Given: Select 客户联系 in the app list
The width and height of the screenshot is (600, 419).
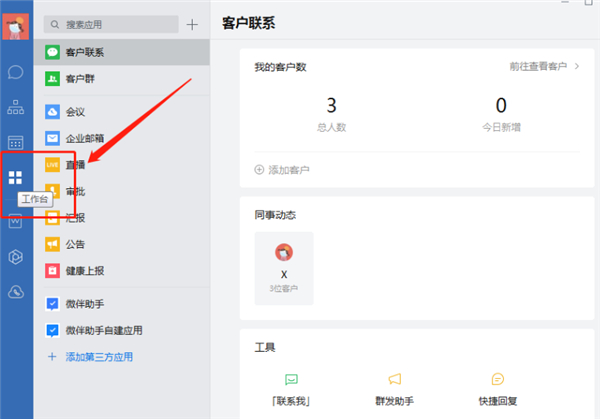Looking at the screenshot, I should click(85, 52).
